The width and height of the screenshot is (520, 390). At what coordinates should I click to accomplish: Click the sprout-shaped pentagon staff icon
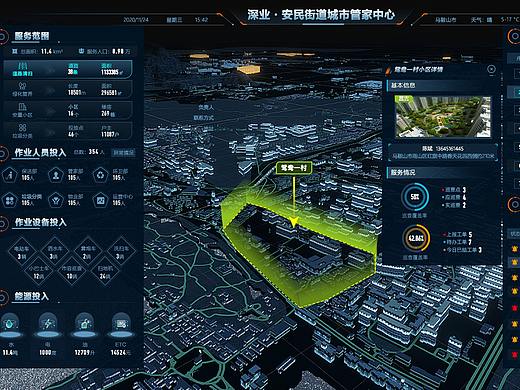[x=56, y=200]
